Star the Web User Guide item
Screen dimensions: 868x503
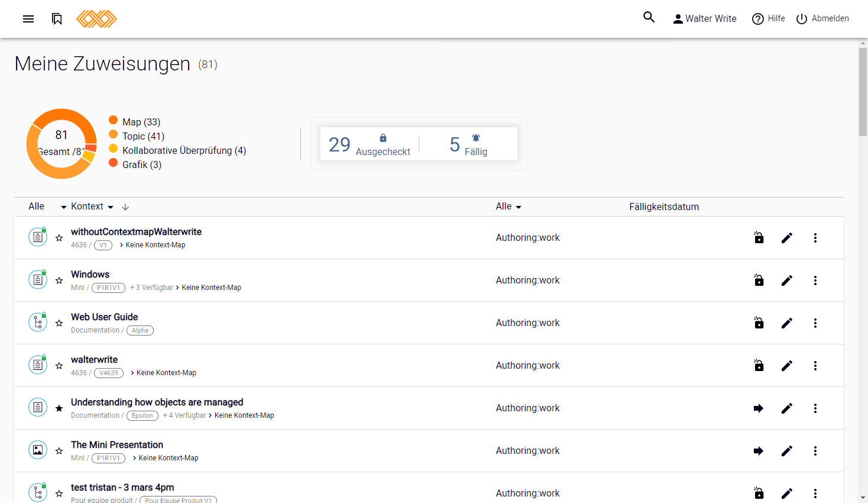coord(59,323)
